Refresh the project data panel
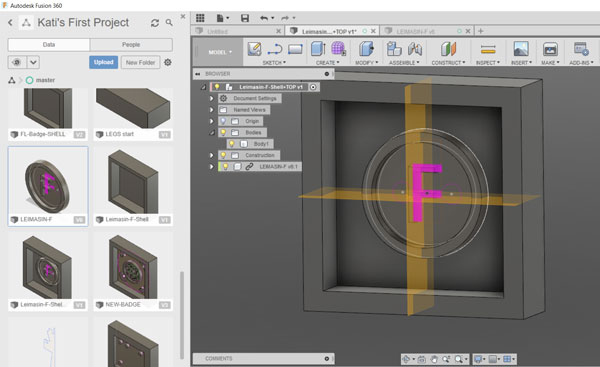Viewport: 600px width, 367px height. [155, 23]
